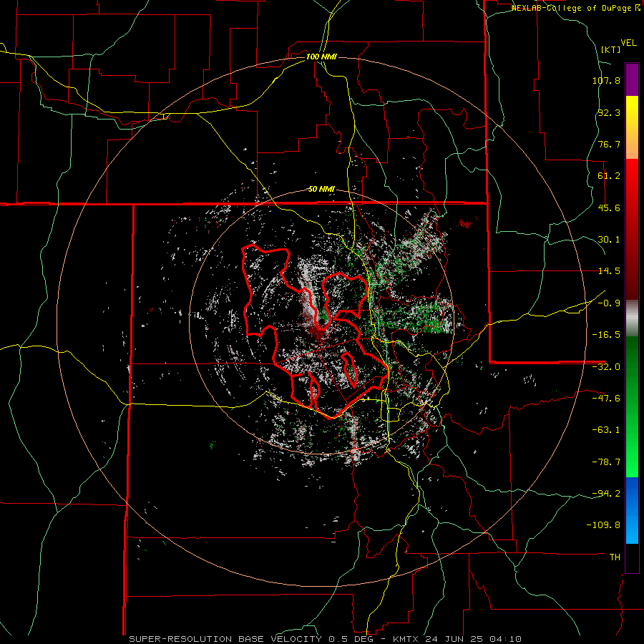Image resolution: width=644 pixels, height=644 pixels.
Task: Select the 92.3 scale value
Action: 609,112
